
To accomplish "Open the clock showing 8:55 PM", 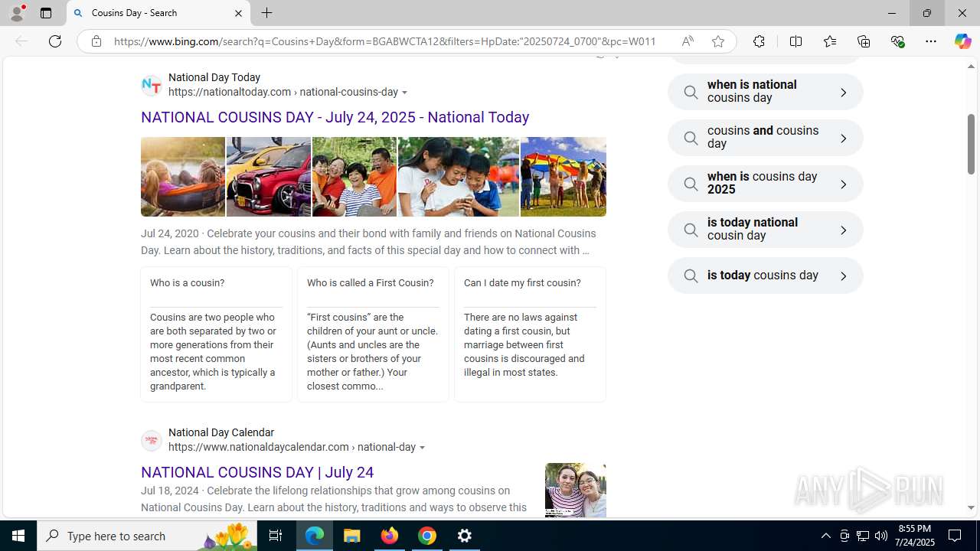I will pyautogui.click(x=915, y=536).
